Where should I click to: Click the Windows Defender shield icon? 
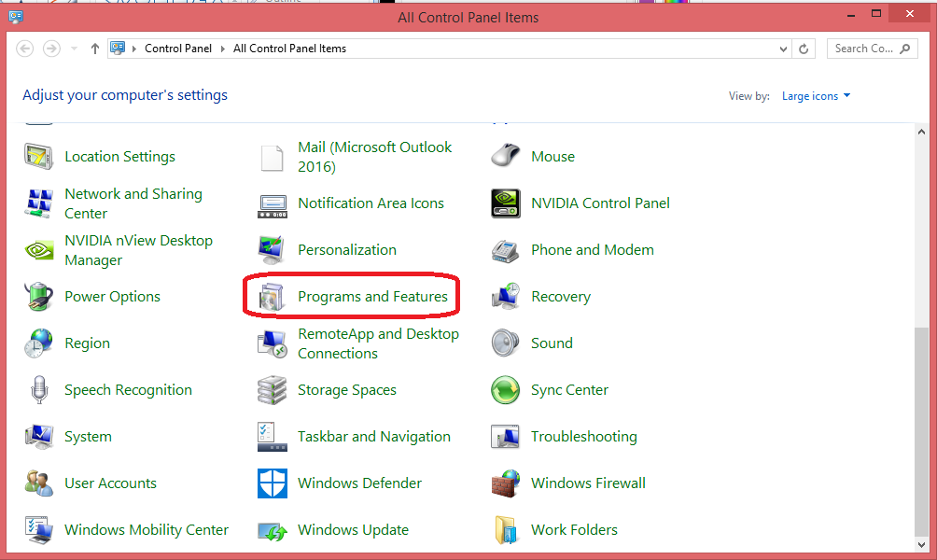click(272, 483)
